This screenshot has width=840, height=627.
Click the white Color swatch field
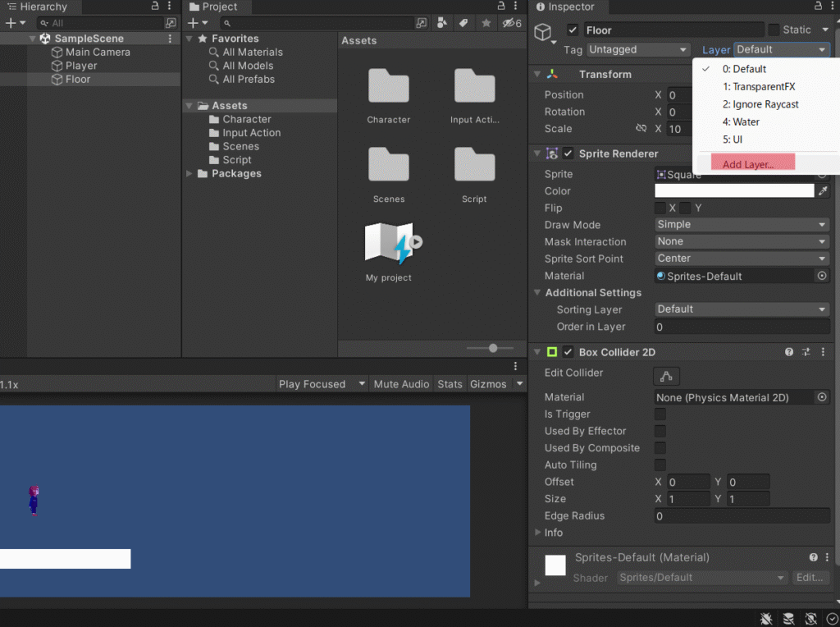pos(733,190)
